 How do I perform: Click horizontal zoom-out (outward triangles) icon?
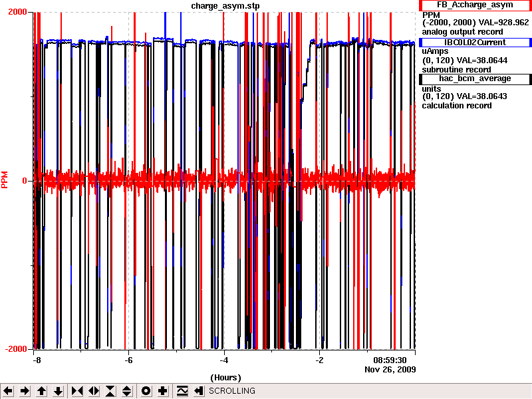(x=94, y=391)
